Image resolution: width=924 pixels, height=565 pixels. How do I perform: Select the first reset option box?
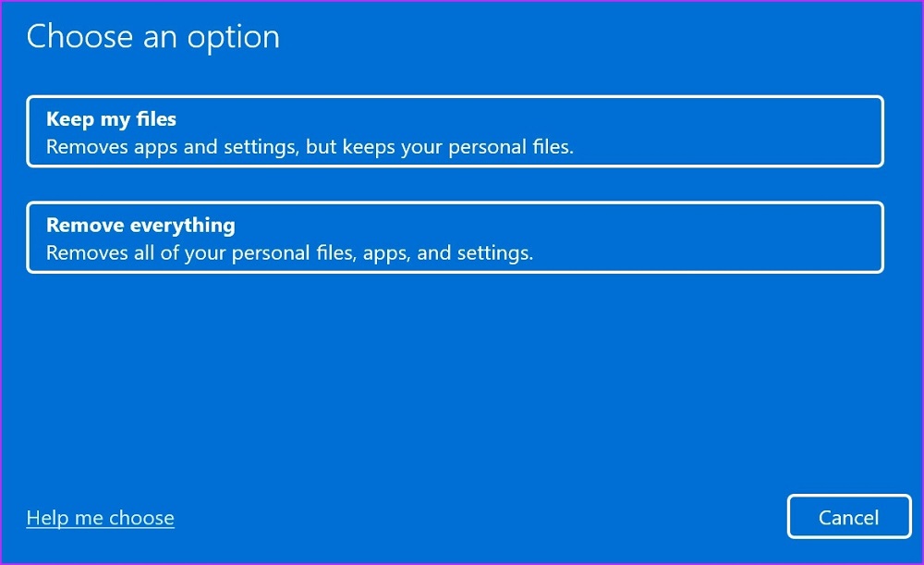455,131
